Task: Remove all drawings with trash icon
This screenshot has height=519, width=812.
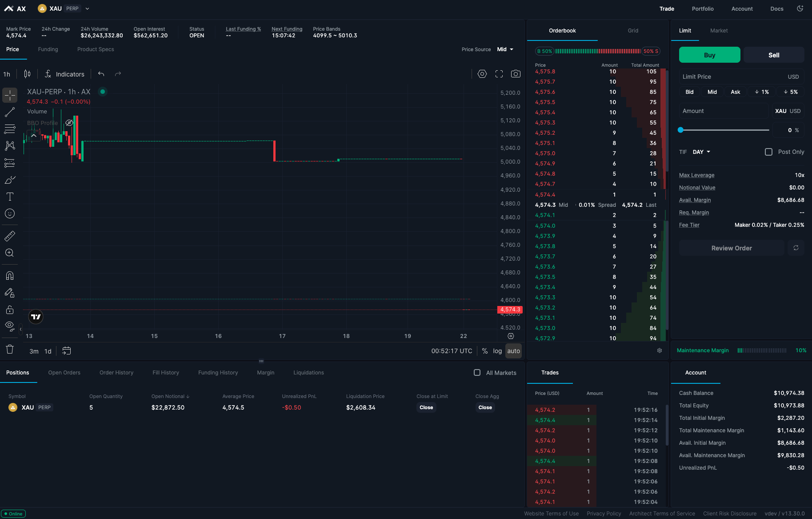Action: click(x=10, y=349)
